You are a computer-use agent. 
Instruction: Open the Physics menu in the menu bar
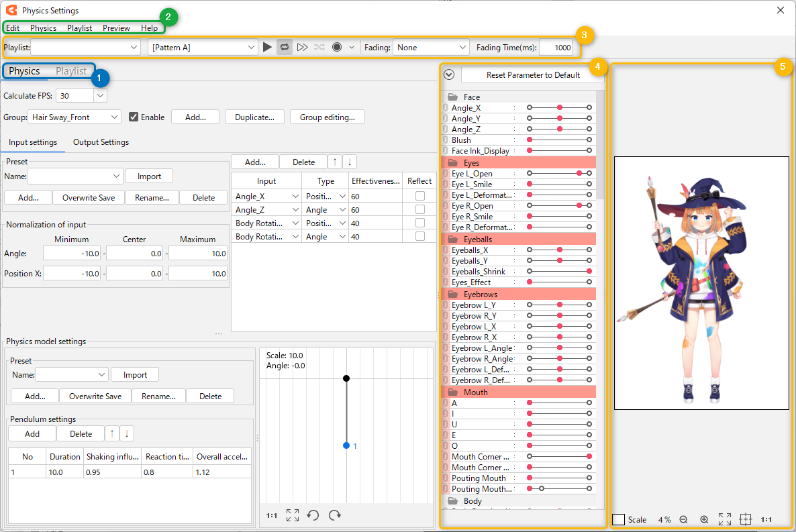(x=43, y=28)
